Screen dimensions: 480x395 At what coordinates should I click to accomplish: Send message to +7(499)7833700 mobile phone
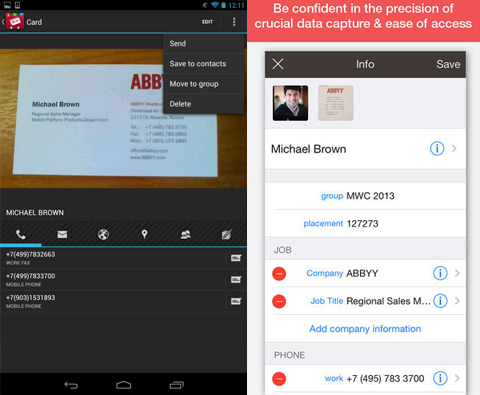tap(236, 280)
